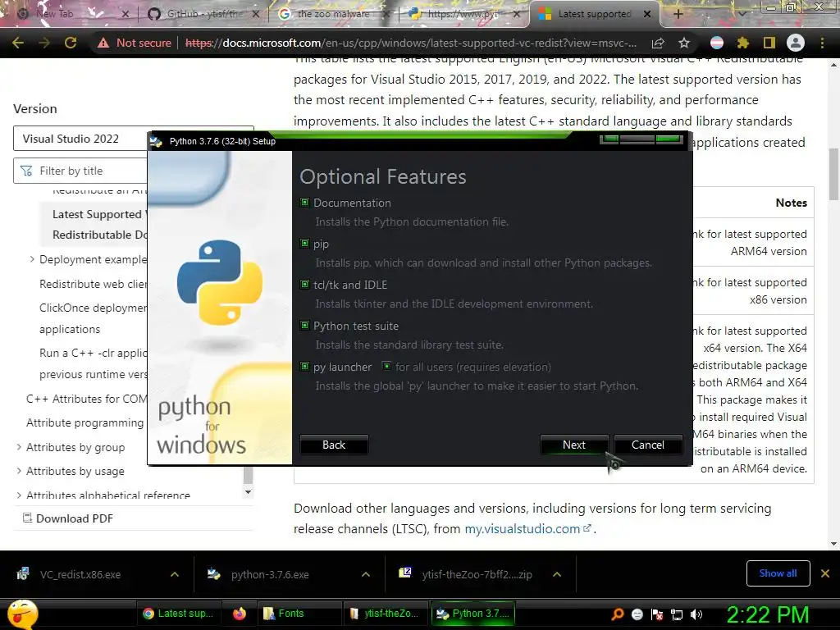Reload the page with the refresh icon

point(71,43)
